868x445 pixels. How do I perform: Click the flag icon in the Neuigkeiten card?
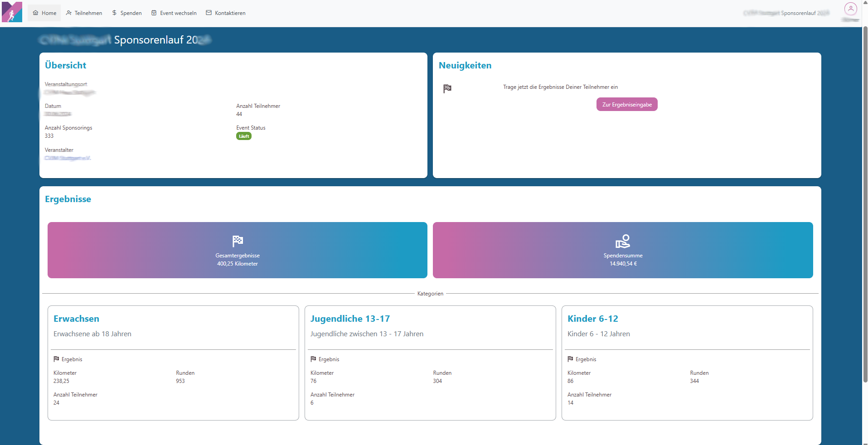[x=447, y=88]
